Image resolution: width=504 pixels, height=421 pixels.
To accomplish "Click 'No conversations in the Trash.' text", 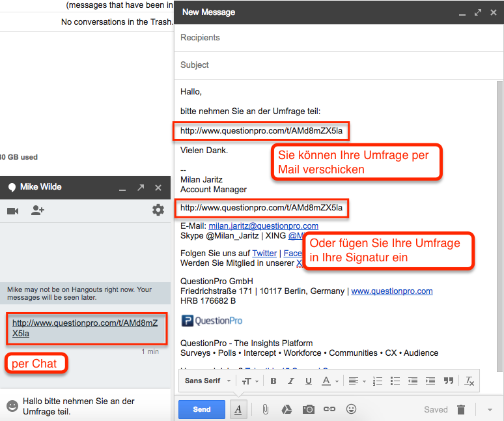I will pos(117,22).
